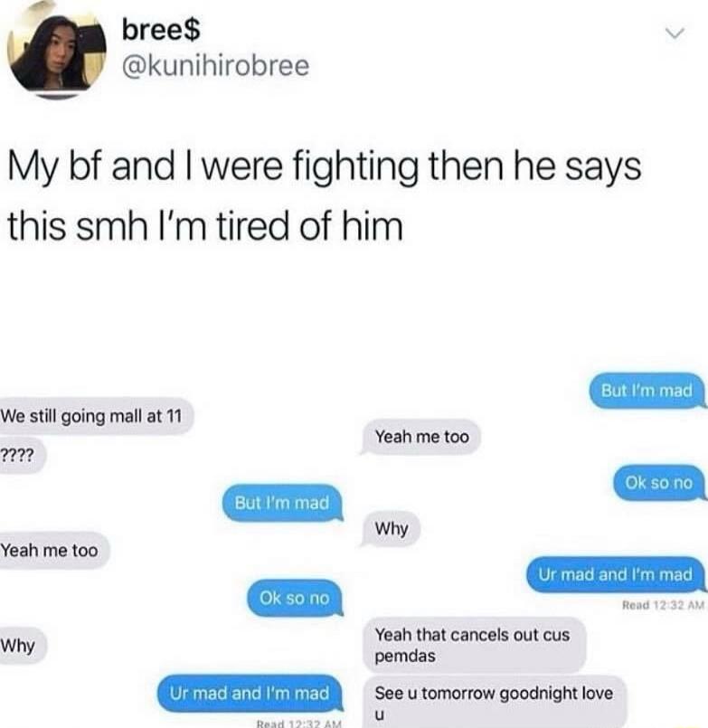Viewport: 708px width, 728px height.
Task: Click the bree$ display name
Action: pyautogui.click(x=161, y=29)
